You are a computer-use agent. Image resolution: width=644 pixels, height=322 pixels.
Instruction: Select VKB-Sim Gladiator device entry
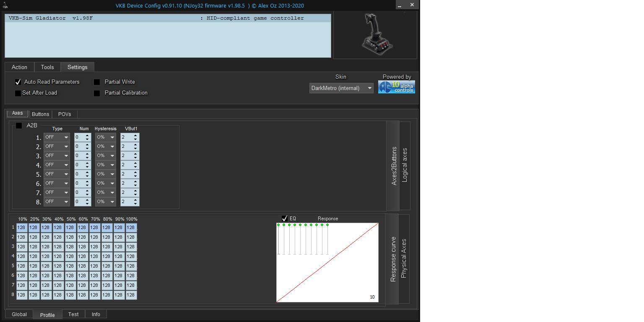pos(168,18)
